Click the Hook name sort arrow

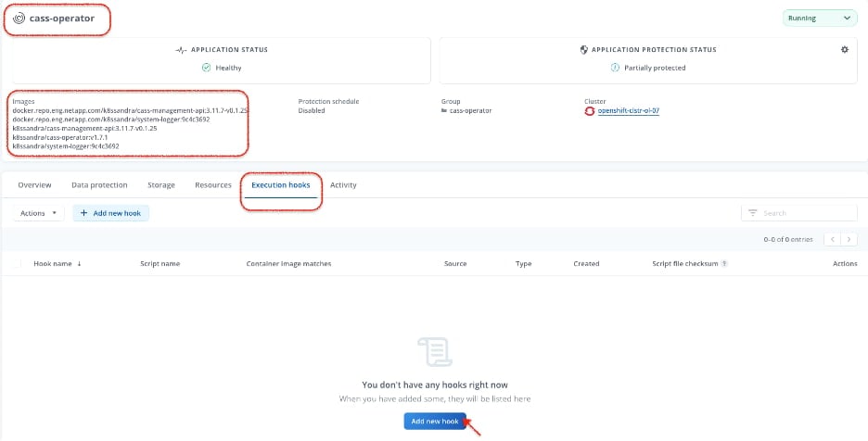point(79,264)
